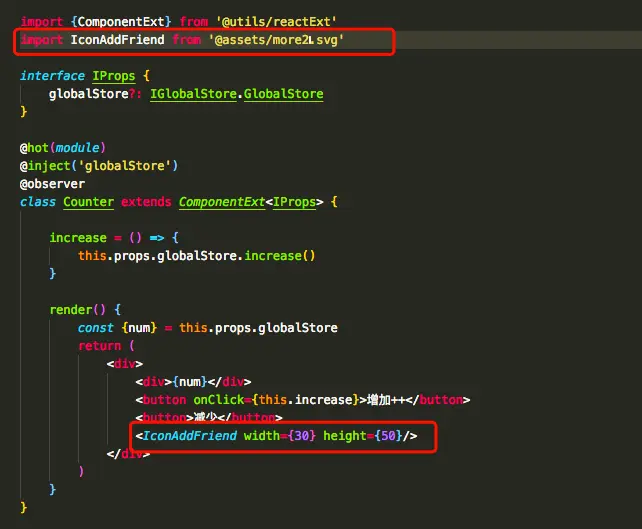Screen dimensions: 642x529
Task: Click the interface keyword
Action: (52, 76)
